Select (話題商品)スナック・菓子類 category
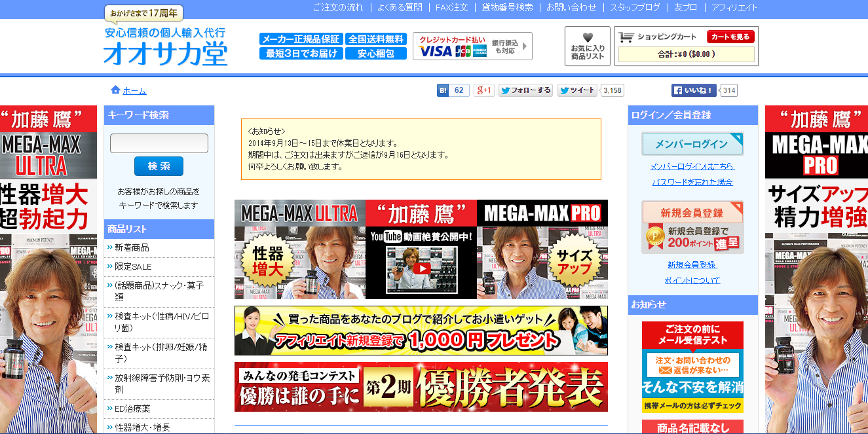 159,291
